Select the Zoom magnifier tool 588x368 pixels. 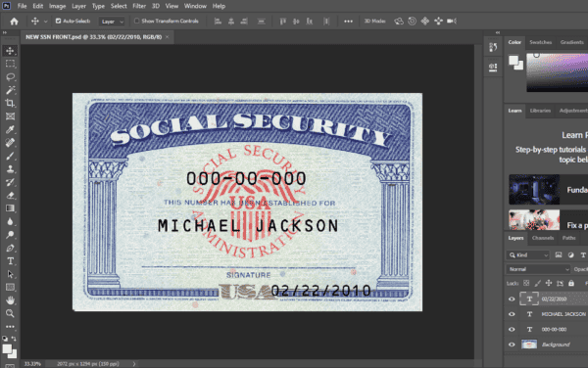click(x=10, y=313)
